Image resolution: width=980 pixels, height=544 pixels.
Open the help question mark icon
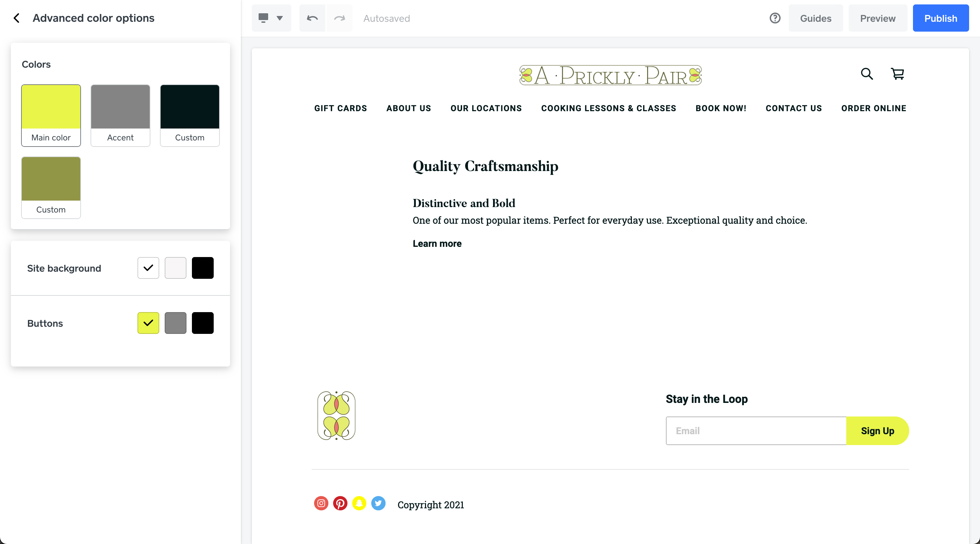point(774,18)
